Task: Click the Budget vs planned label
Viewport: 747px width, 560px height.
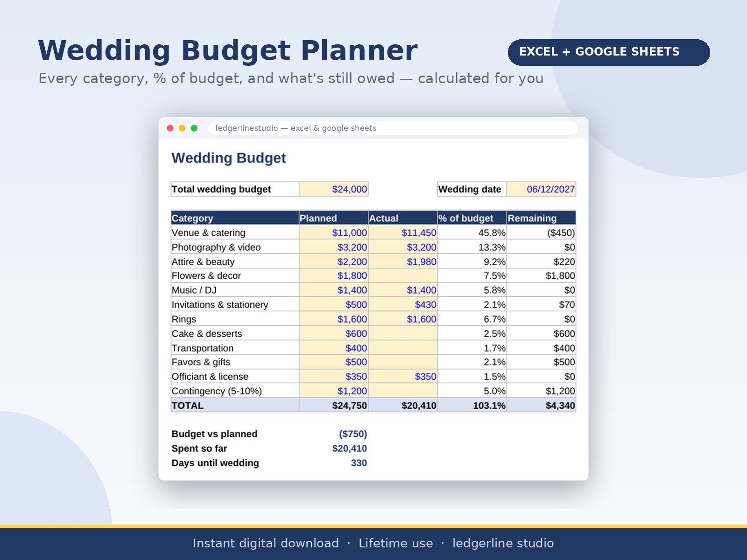Action: pos(214,434)
